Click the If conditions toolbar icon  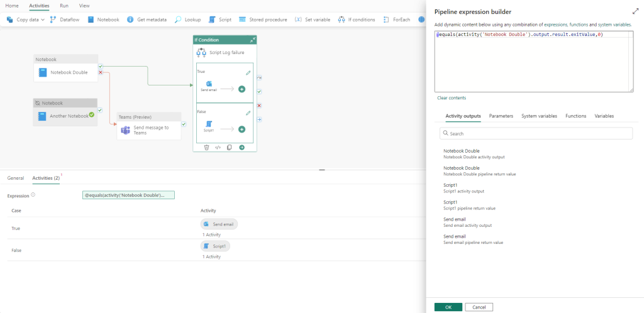click(341, 19)
